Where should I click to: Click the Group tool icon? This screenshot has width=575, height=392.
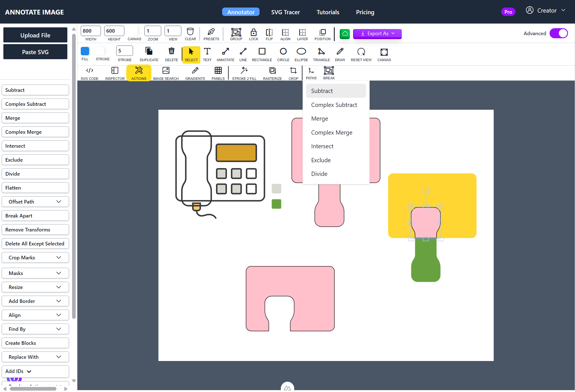pyautogui.click(x=236, y=32)
